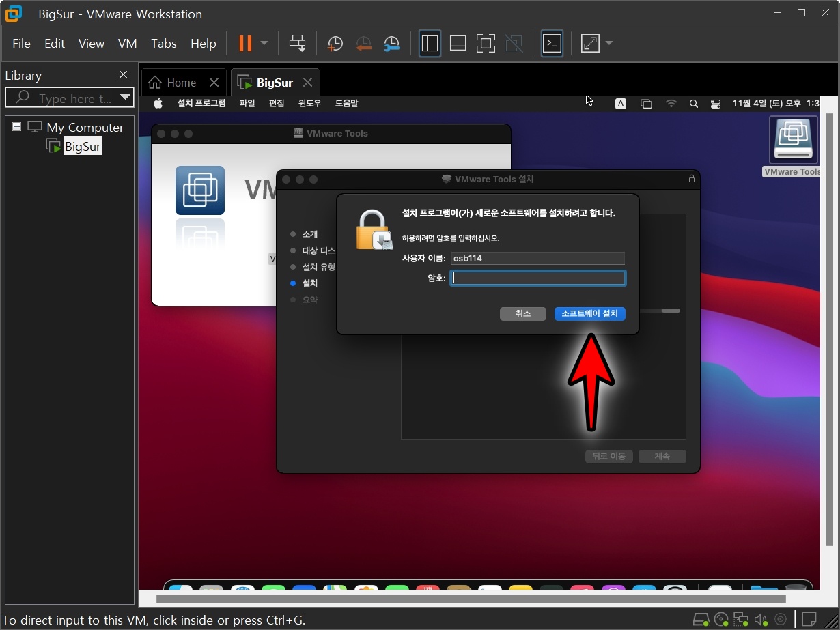Click the 취소 button
Screen dimensions: 840x630
522,313
